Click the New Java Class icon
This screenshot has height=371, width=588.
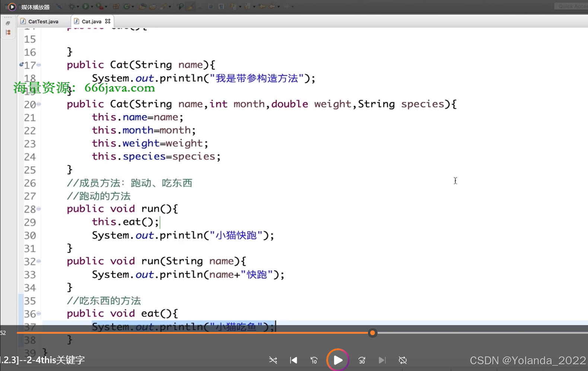click(127, 6)
